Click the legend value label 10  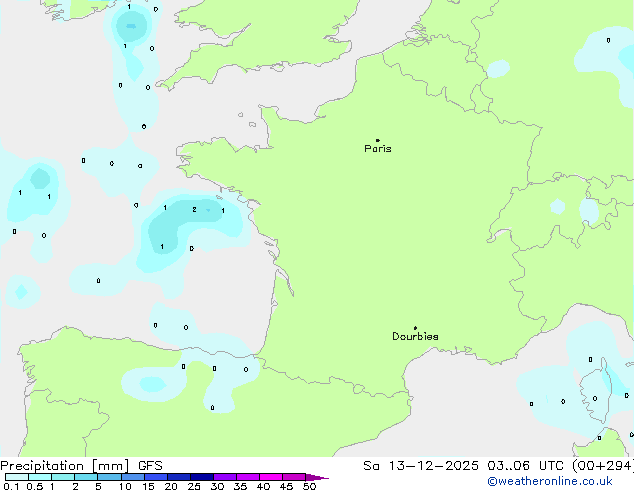tap(125, 486)
